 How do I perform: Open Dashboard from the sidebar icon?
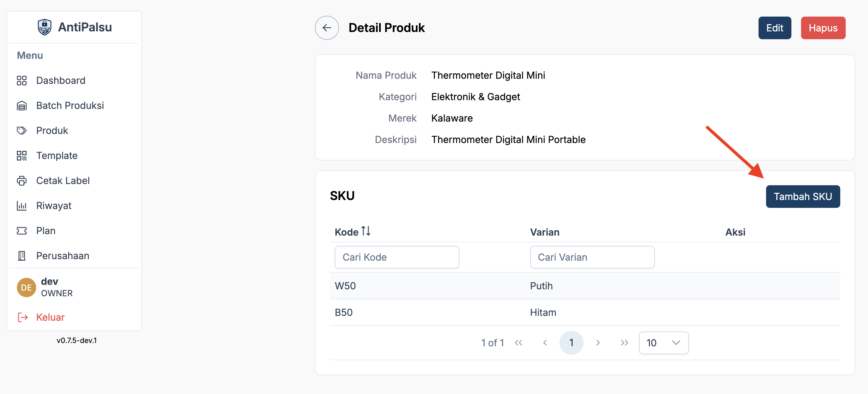pos(22,81)
